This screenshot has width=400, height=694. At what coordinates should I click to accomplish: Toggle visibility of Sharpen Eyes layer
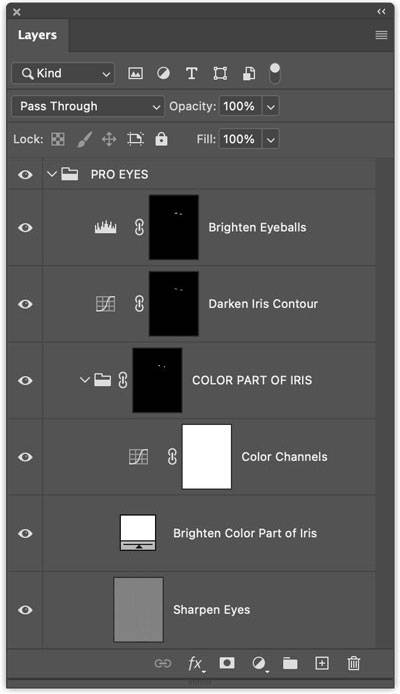(x=25, y=610)
